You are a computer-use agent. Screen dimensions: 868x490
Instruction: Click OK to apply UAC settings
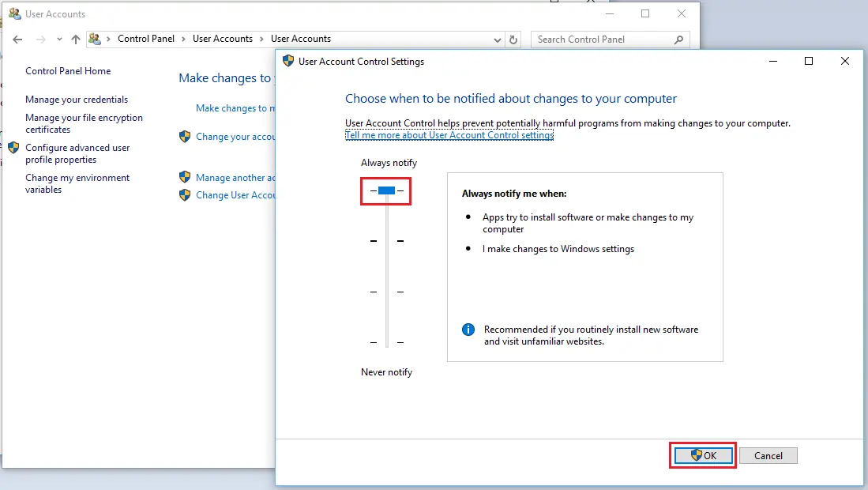click(x=703, y=456)
